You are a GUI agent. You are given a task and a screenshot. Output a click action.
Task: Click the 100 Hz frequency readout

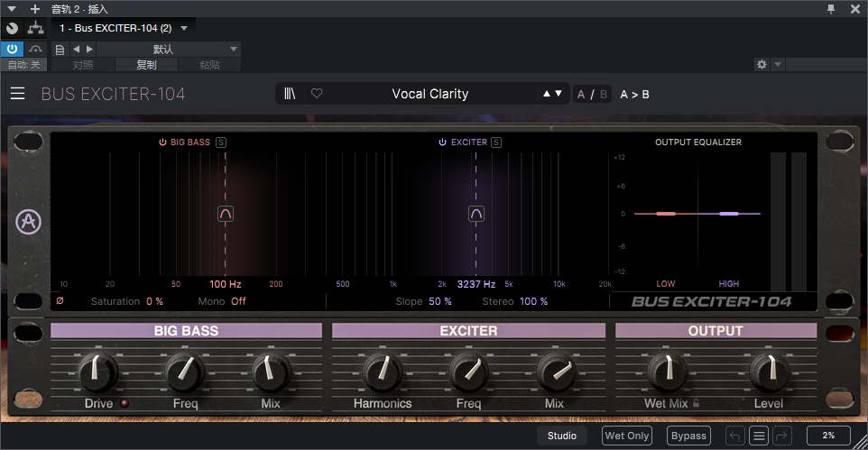[226, 284]
